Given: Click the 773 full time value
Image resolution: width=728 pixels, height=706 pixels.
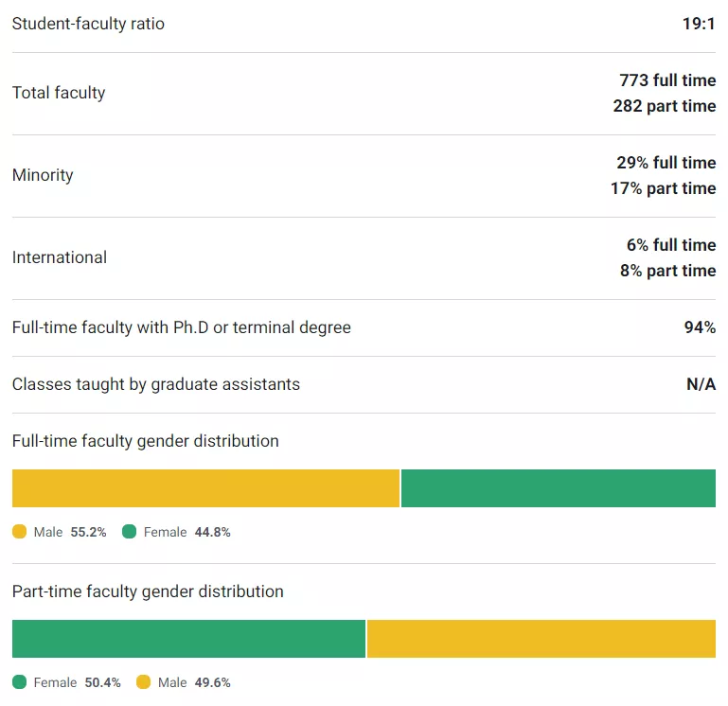Looking at the screenshot, I should point(667,80).
